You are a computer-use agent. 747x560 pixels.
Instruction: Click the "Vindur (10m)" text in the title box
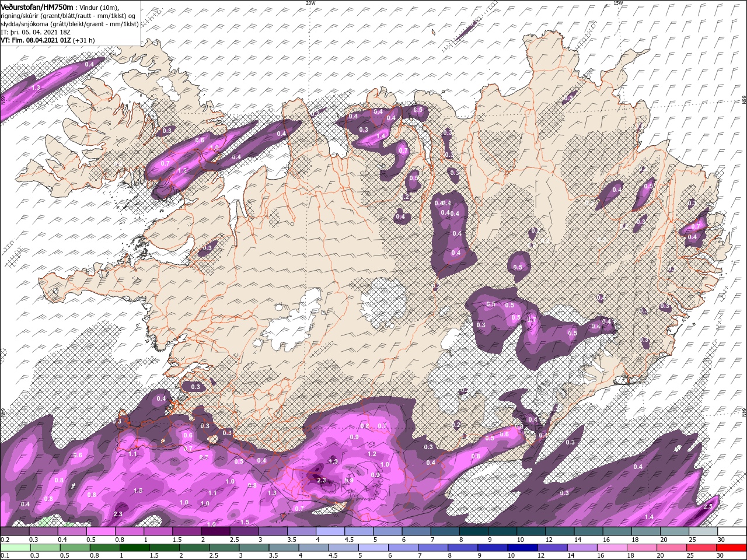(99, 7)
